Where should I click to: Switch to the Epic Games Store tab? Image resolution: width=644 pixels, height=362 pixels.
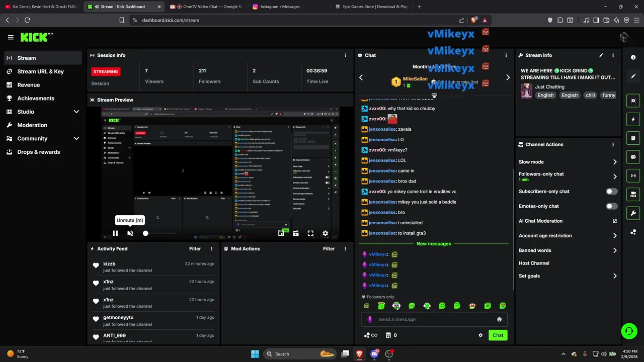(372, 7)
